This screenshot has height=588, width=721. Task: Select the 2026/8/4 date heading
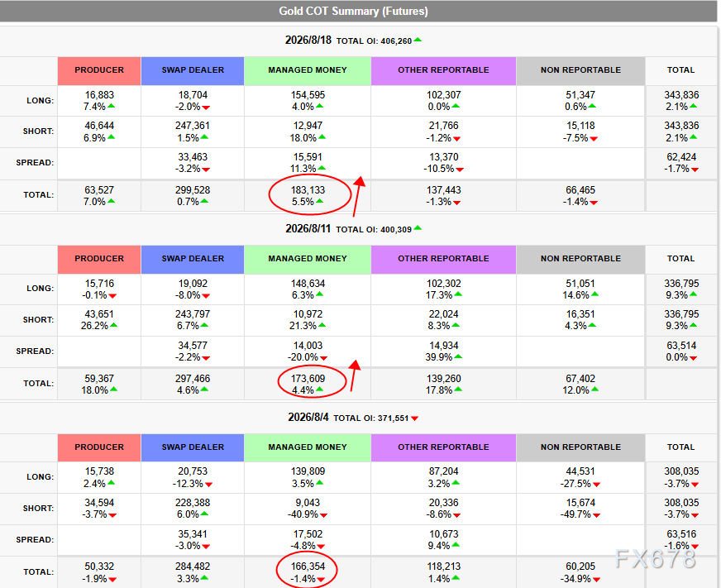pyautogui.click(x=308, y=418)
